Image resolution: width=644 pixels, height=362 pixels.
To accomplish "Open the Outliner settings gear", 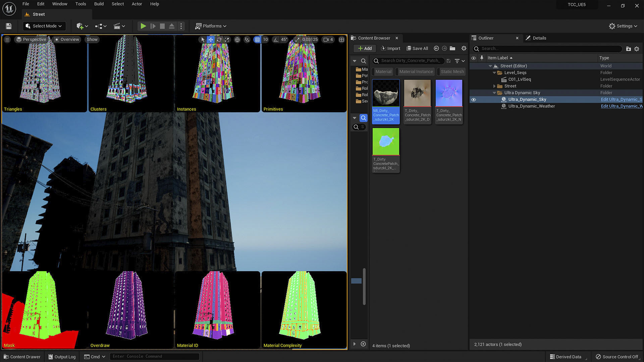I will [637, 49].
